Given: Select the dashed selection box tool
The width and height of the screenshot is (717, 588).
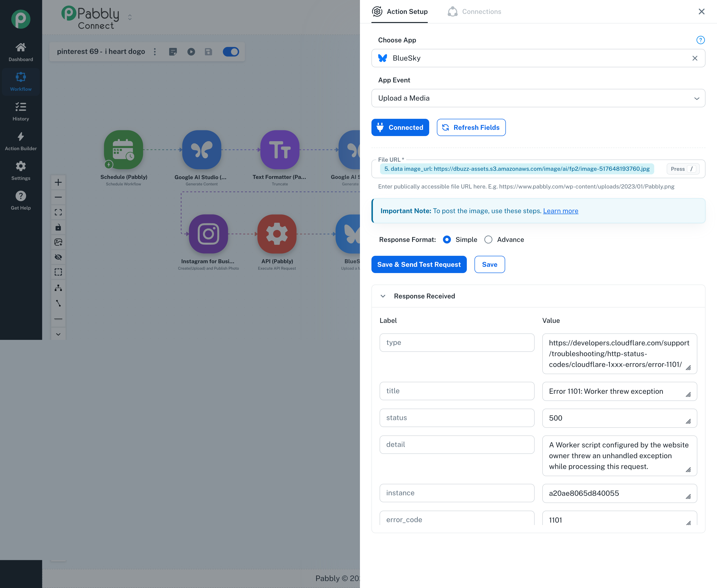Looking at the screenshot, I should click(x=58, y=272).
